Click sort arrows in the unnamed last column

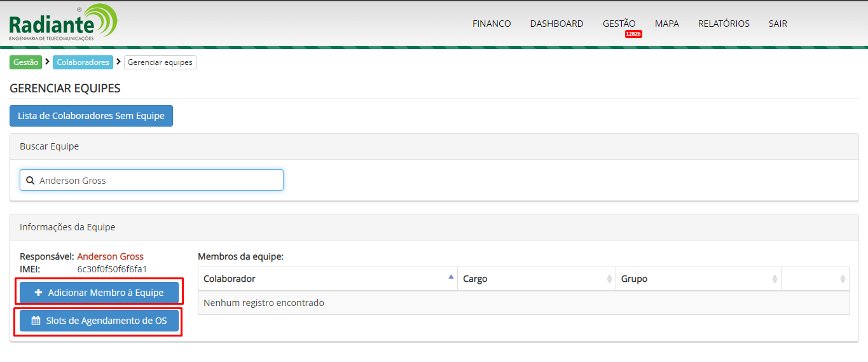point(843,279)
